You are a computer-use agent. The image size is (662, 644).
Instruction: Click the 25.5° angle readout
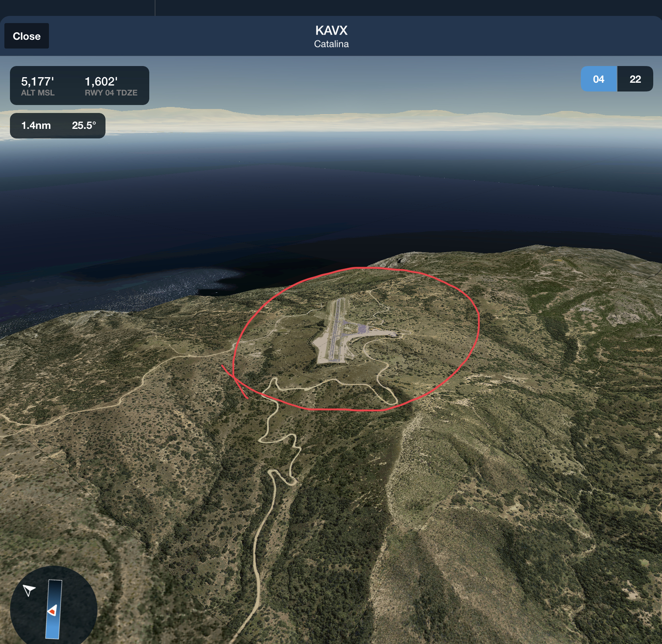point(84,126)
